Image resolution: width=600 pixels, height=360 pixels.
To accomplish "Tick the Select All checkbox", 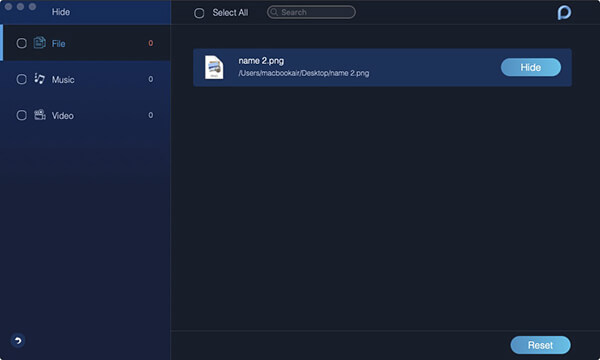I will [x=199, y=13].
